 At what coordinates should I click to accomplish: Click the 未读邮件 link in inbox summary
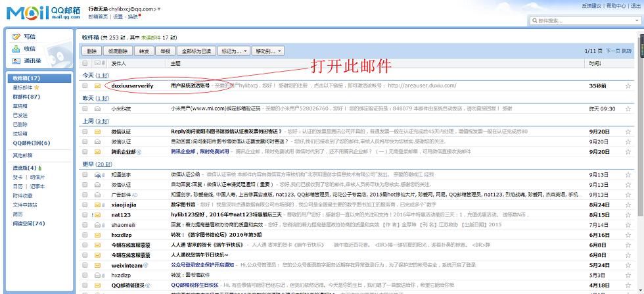pos(150,37)
